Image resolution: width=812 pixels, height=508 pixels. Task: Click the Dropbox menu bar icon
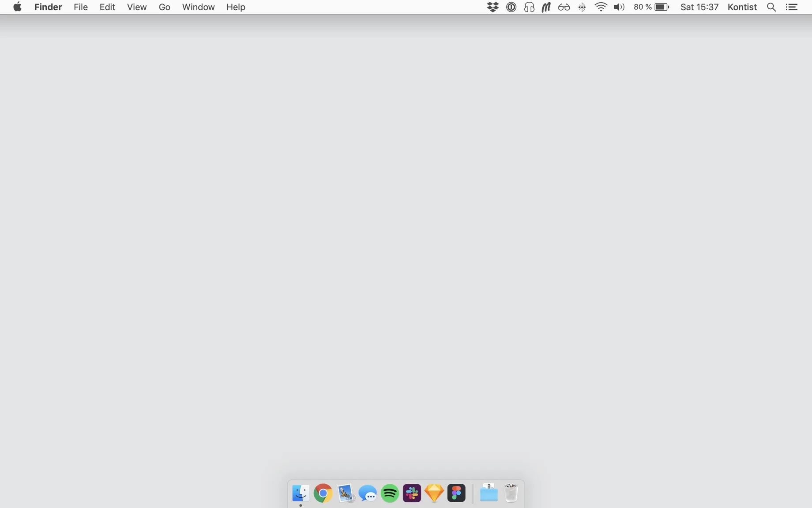[493, 7]
